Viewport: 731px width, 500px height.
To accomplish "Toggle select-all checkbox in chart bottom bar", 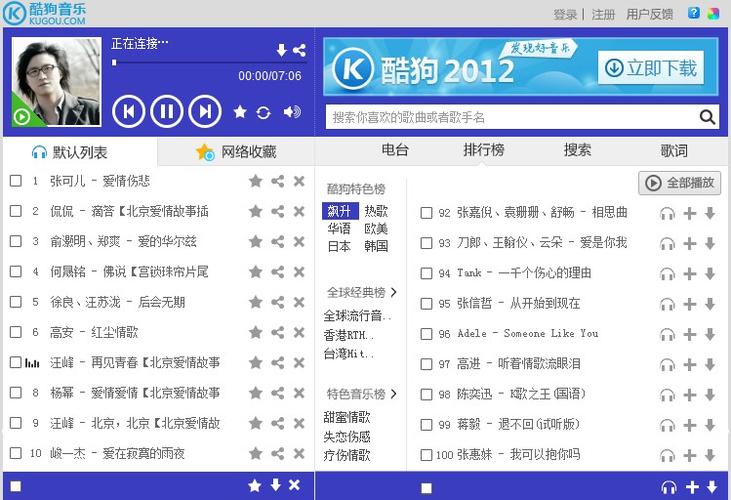I will tap(426, 488).
